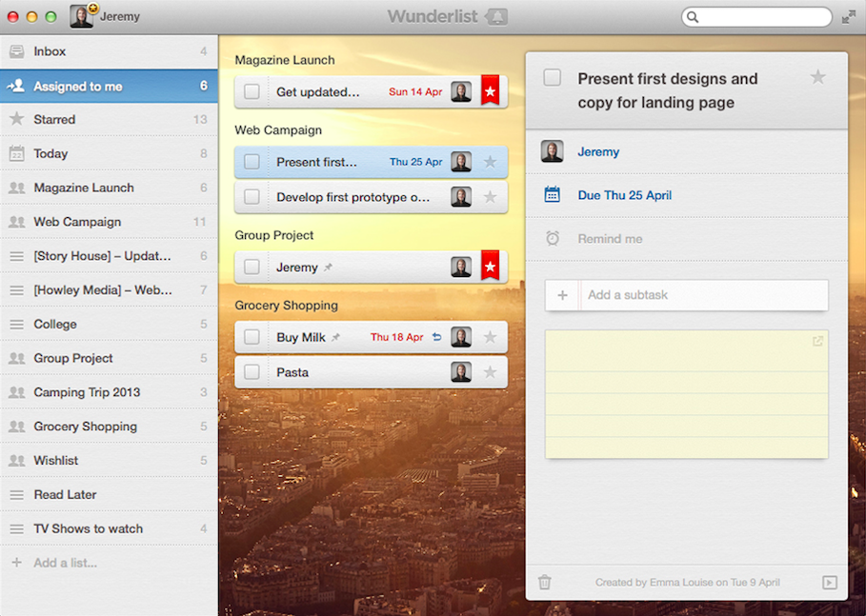Click the Jeremy avatar in the detail panel
The height and width of the screenshot is (616, 866).
(x=553, y=151)
